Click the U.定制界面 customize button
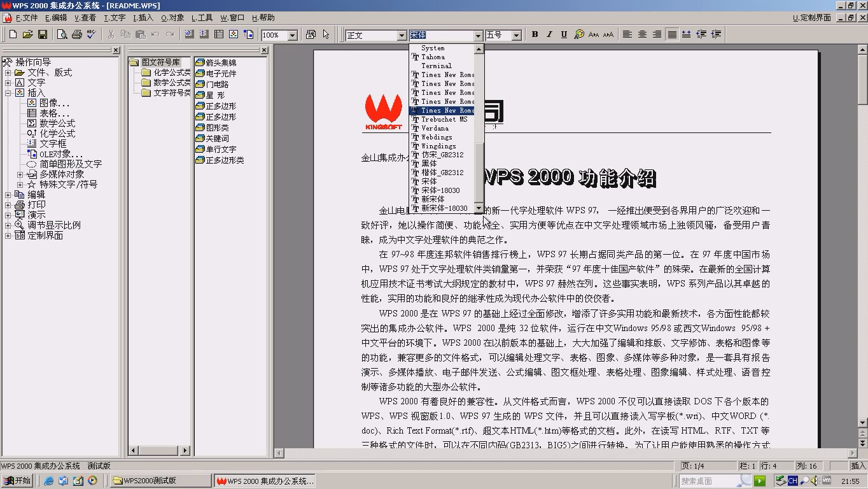Image resolution: width=868 pixels, height=489 pixels. pos(812,18)
